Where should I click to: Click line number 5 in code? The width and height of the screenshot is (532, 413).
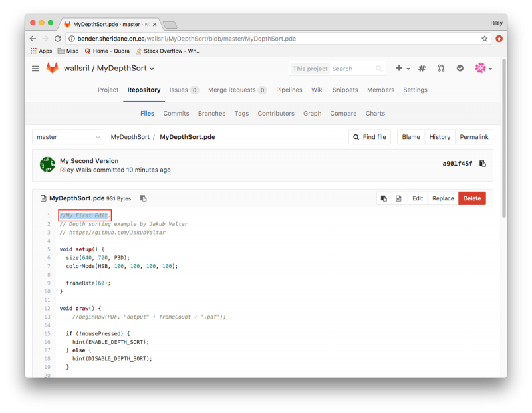(49, 249)
